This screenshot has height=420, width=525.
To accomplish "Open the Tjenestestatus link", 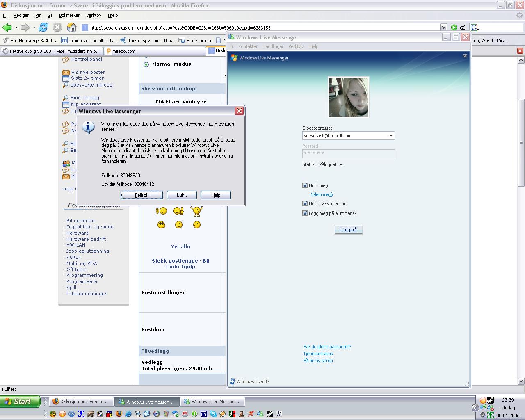I will [318, 354].
